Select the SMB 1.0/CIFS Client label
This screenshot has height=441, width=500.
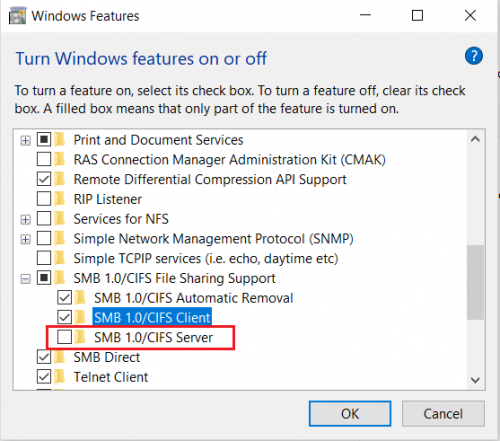click(152, 317)
